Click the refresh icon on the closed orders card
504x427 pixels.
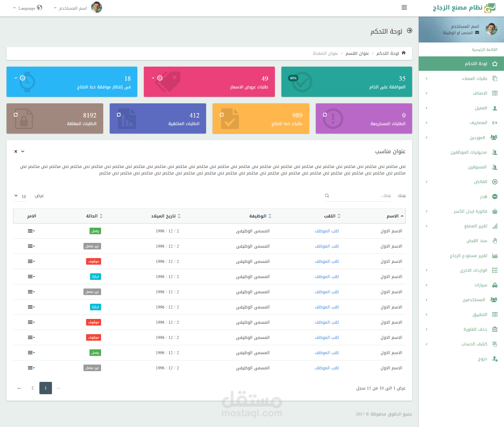(x=16, y=115)
